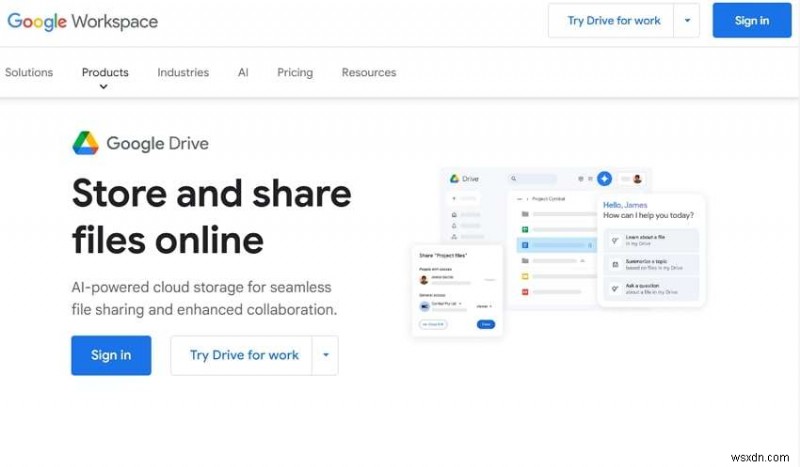800x467 pixels.
Task: Click Sign in below the headline
Action: 111,355
